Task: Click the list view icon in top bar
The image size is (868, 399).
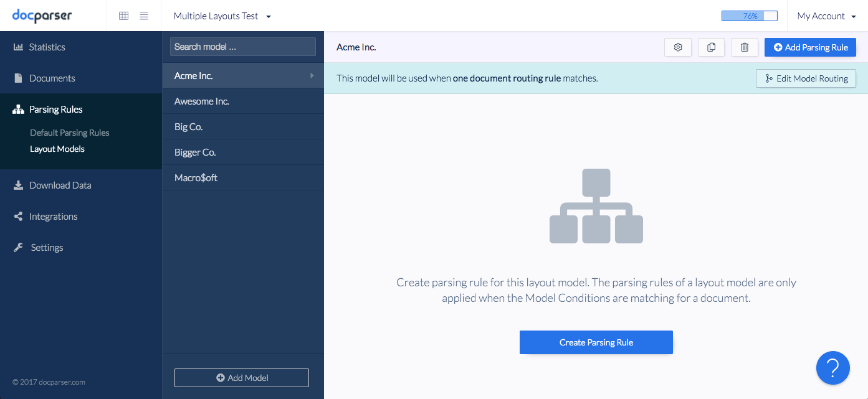Action: (x=144, y=16)
